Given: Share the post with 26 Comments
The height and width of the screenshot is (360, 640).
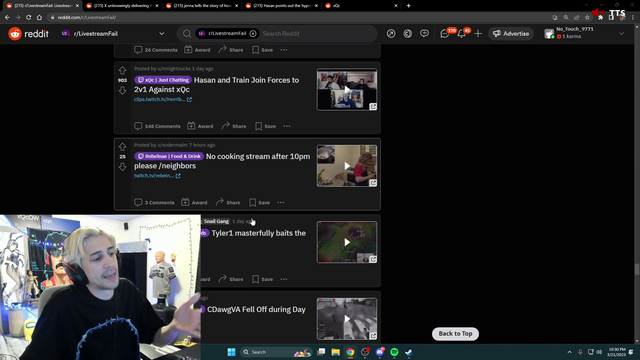Looking at the screenshot, I should click(x=231, y=50).
